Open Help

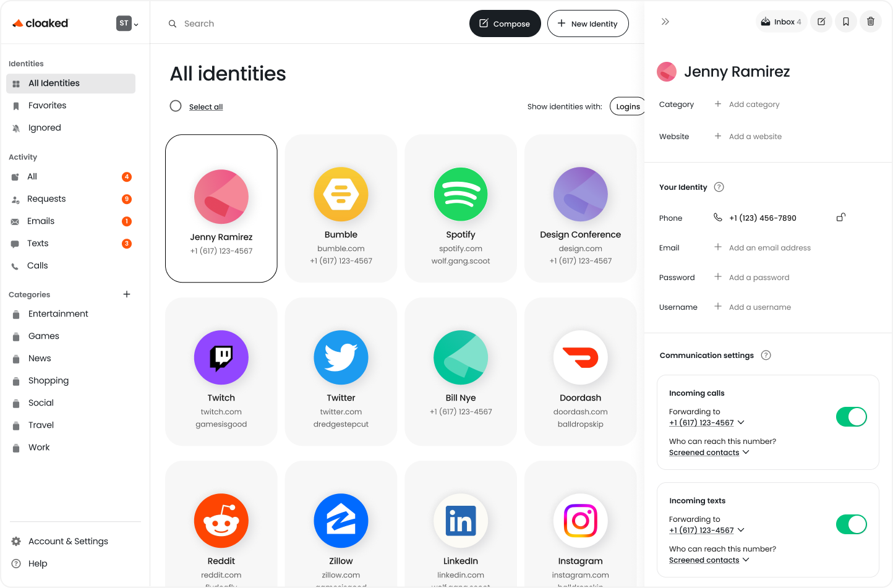(37, 564)
